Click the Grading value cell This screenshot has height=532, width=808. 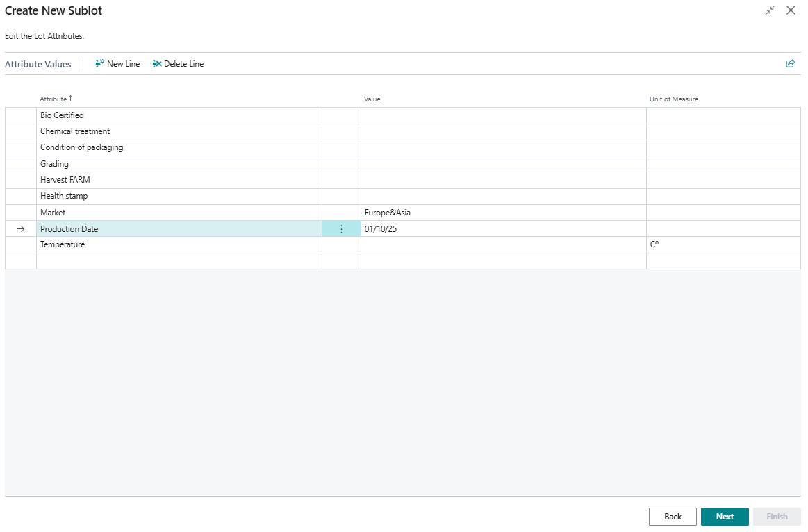tap(503, 164)
